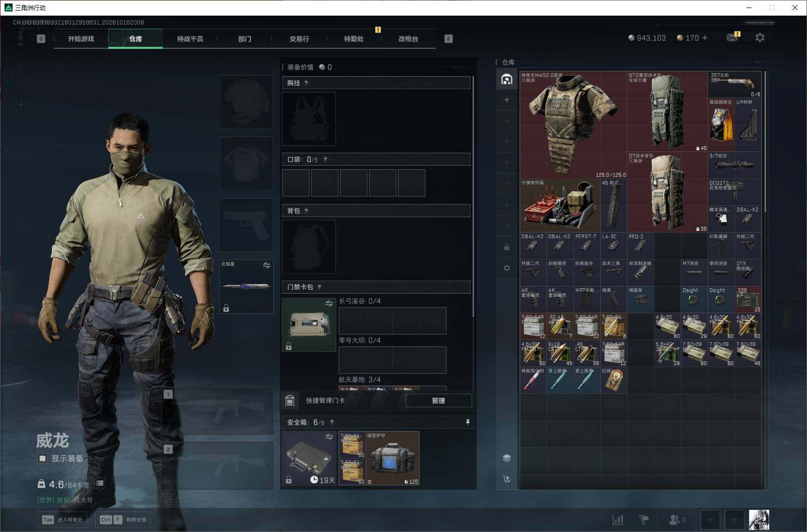Swap the 北极星 melee knife slot
The width and height of the screenshot is (807, 532).
266,265
